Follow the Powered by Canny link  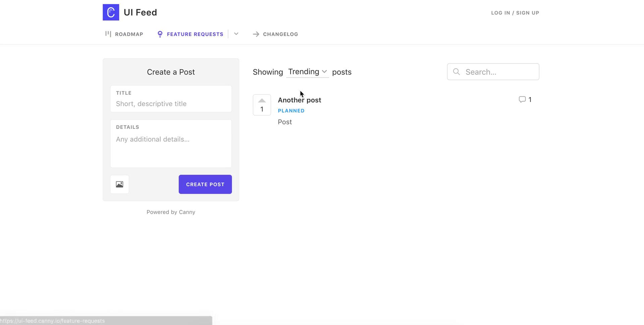[171, 212]
